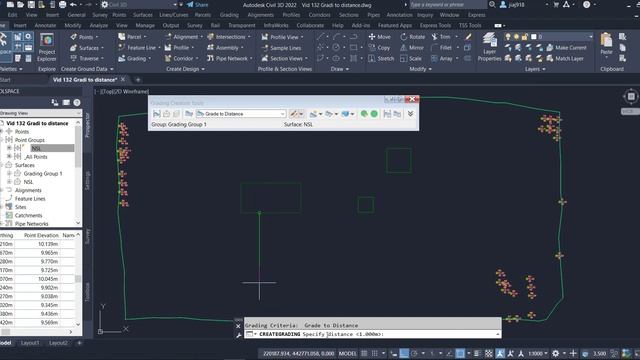Expand the Create Ground Data panel
The image size is (640, 360).
pos(87,69)
